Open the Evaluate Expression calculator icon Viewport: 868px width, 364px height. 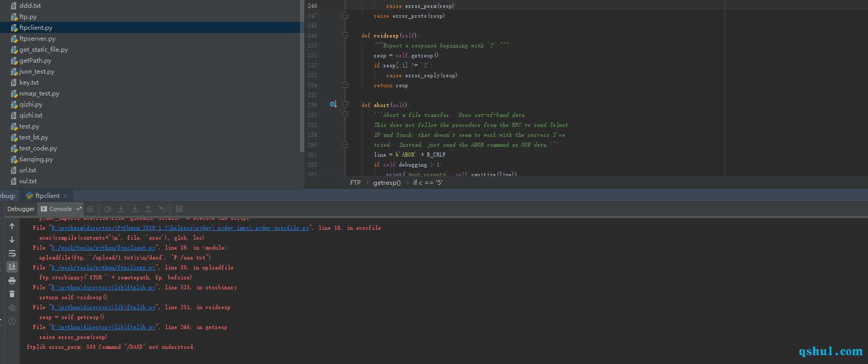pos(179,209)
